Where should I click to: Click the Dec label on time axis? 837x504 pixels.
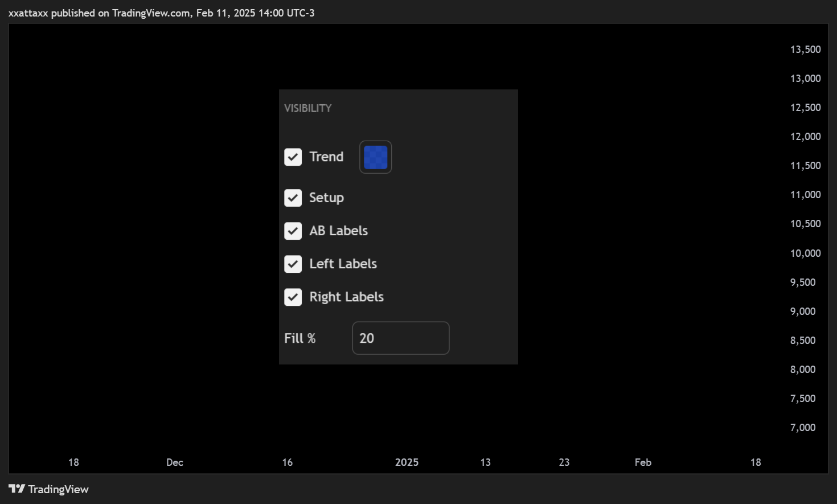coord(175,462)
